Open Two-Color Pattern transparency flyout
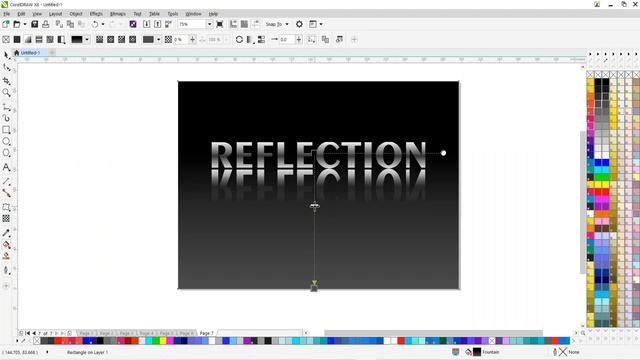The image size is (640, 360). tap(61, 40)
